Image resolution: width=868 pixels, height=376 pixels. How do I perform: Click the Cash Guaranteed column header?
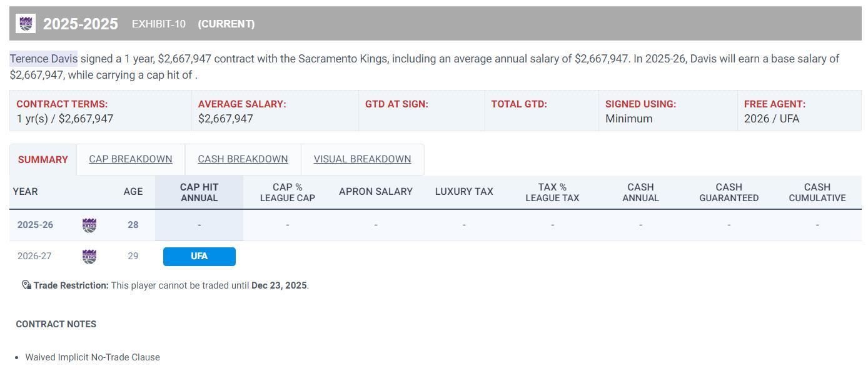pyautogui.click(x=729, y=192)
